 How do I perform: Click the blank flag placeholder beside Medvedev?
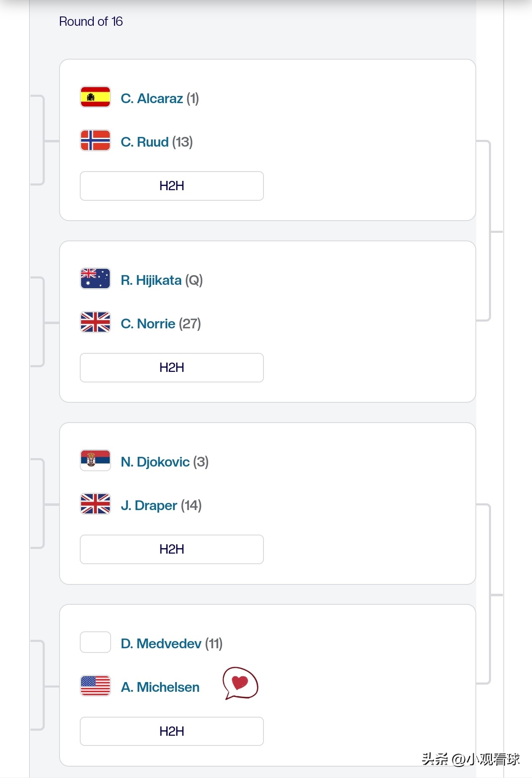tap(95, 642)
